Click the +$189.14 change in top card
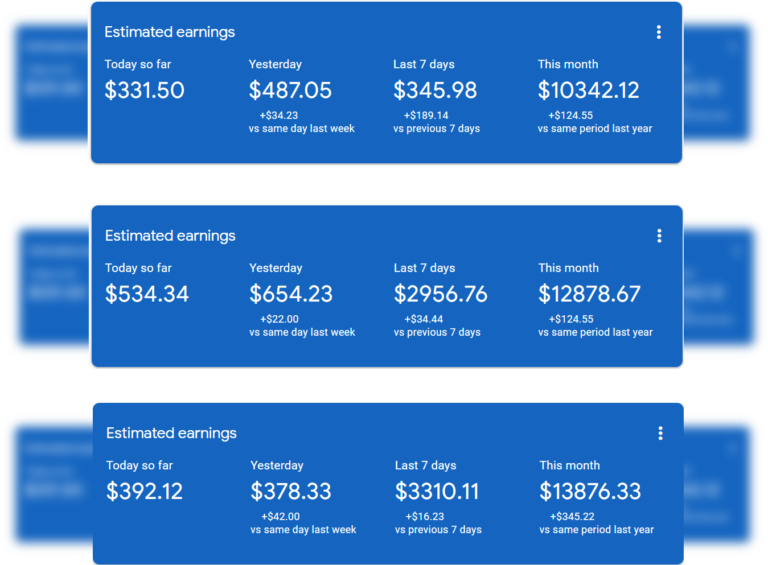 point(426,116)
